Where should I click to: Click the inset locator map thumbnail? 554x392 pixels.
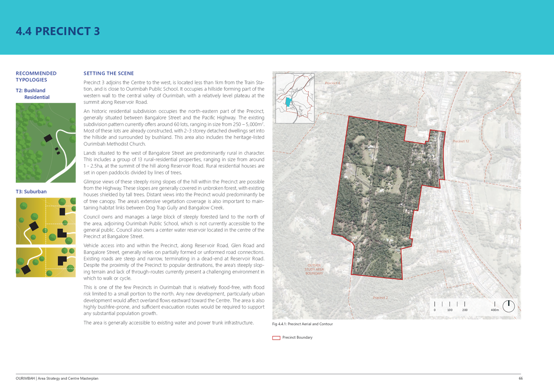click(x=295, y=98)
